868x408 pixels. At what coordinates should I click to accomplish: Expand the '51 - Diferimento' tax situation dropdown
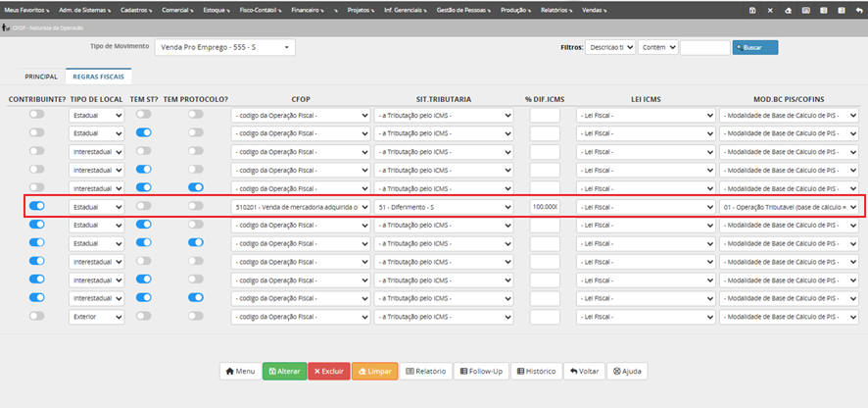click(445, 207)
